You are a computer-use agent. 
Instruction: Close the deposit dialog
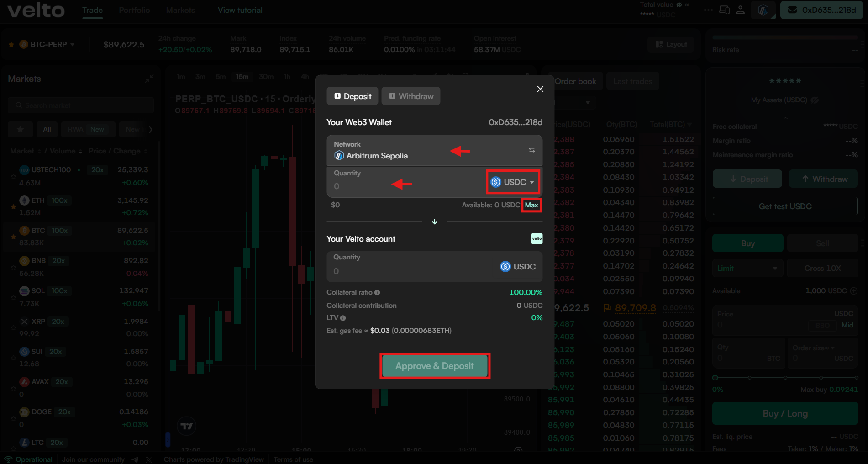(x=540, y=89)
